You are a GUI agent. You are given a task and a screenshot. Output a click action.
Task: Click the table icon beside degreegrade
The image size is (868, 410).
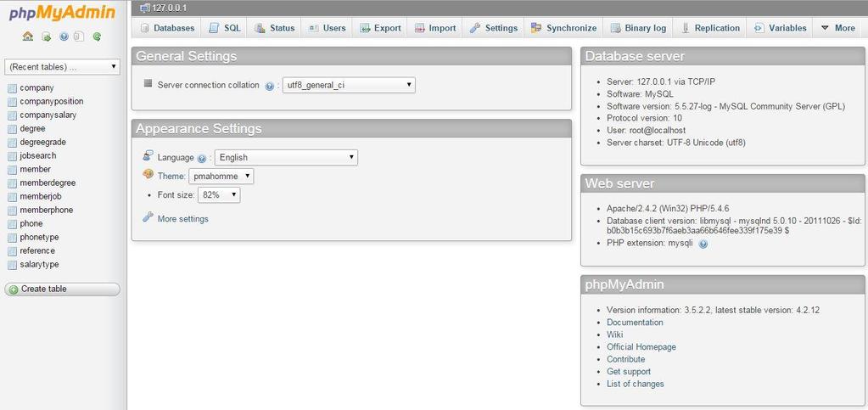(x=12, y=143)
